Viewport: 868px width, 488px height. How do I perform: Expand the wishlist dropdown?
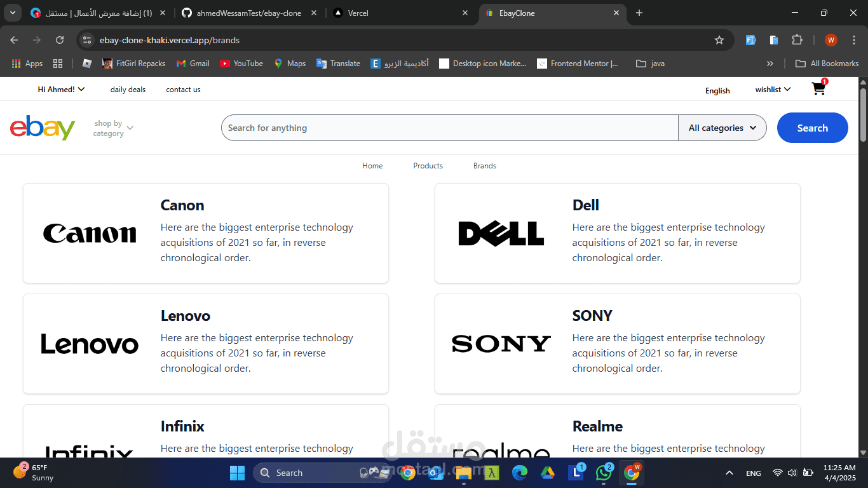click(773, 90)
